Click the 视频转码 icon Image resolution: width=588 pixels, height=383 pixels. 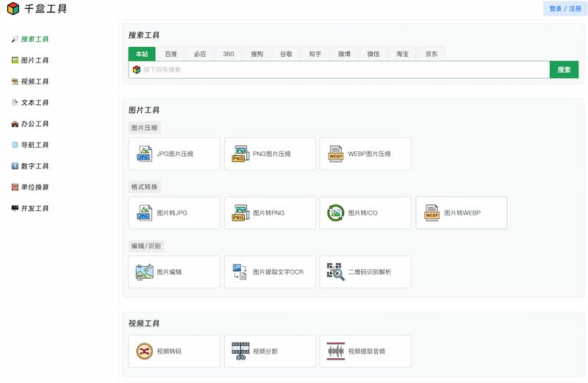click(144, 351)
